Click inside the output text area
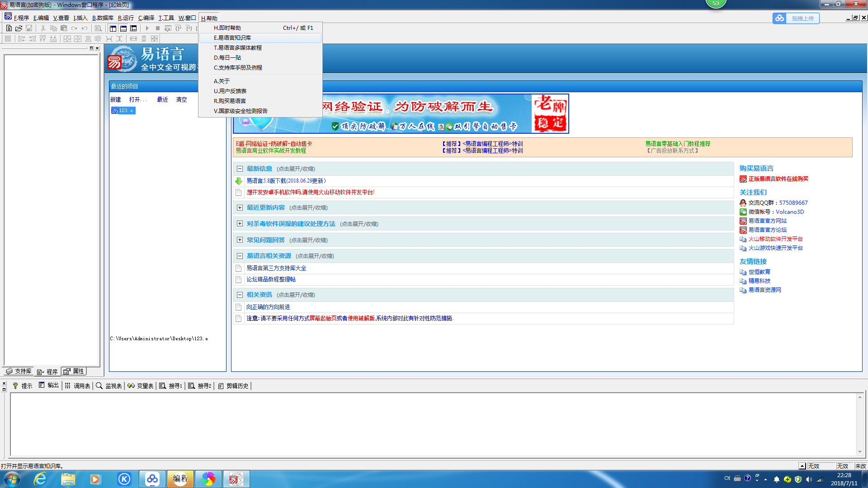This screenshot has height=488, width=868. pos(433,424)
